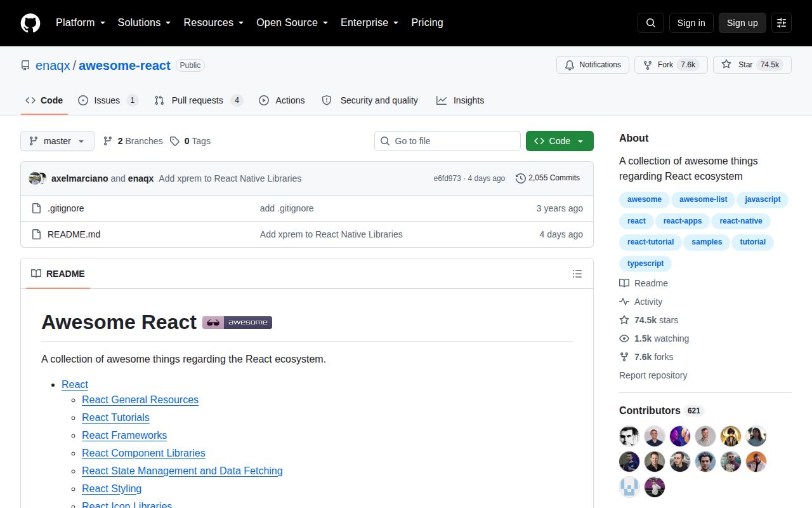Click the commit history clock icon

click(x=521, y=178)
